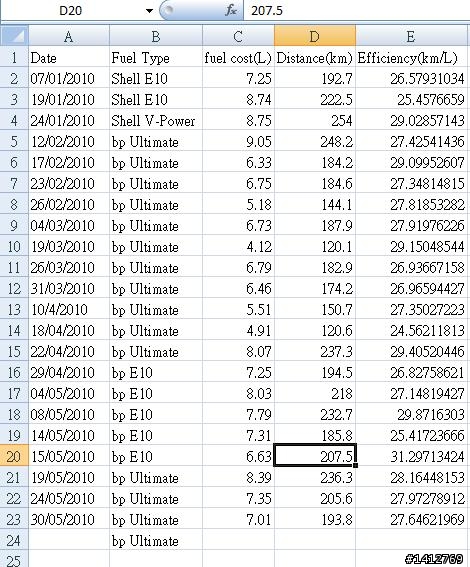
Task: Click the fuel cost cell 4.91
Action: coord(238,330)
